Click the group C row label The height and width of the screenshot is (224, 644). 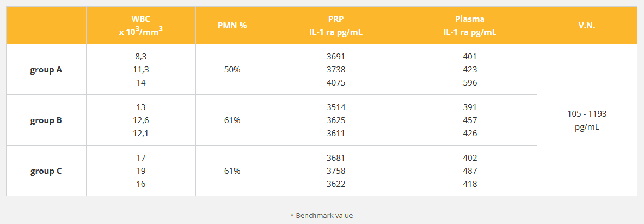(46, 171)
